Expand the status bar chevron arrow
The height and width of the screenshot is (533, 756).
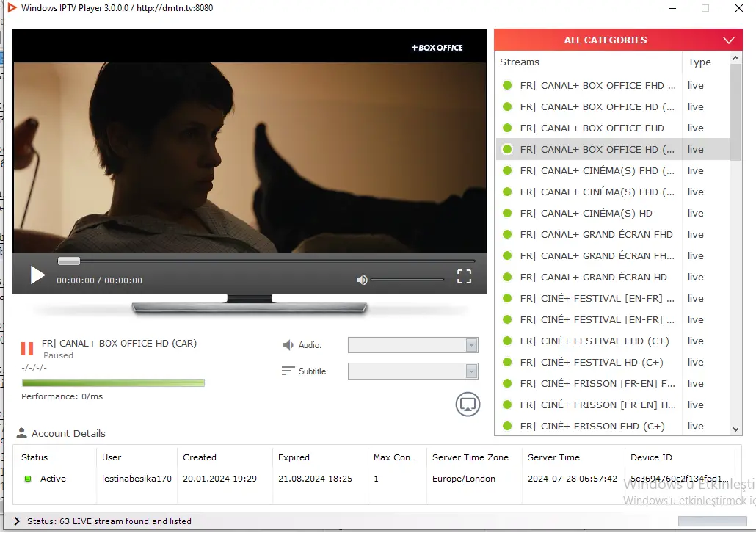[17, 521]
